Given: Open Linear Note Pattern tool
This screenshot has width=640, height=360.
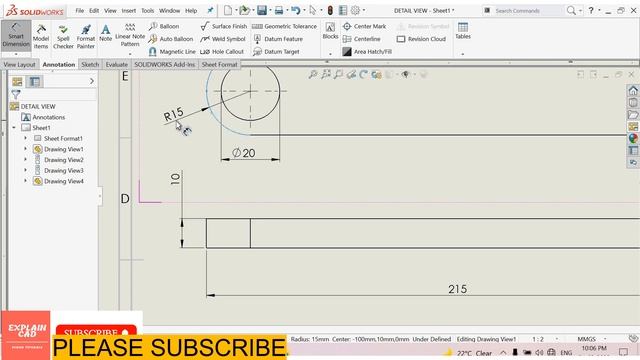Looking at the screenshot, I should [130, 34].
